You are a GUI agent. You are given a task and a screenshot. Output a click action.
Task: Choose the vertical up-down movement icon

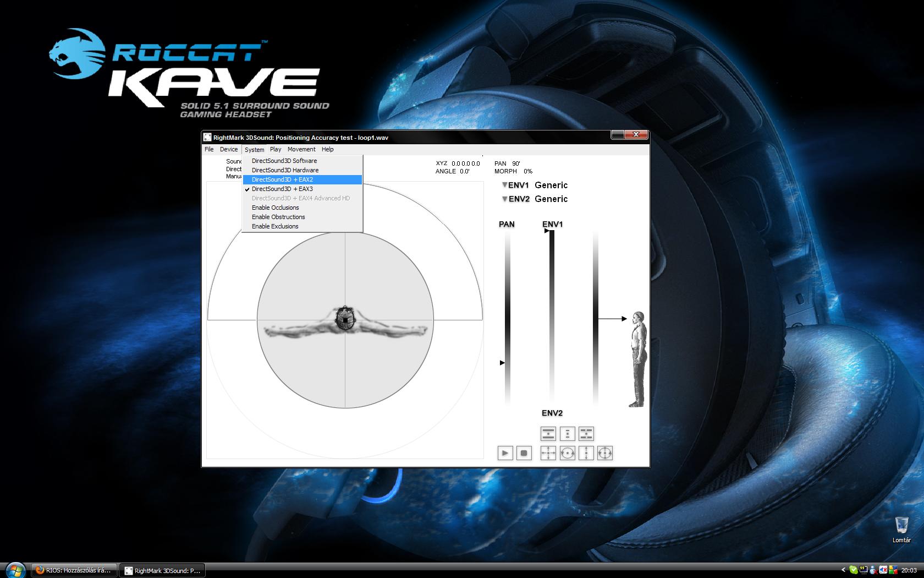(x=586, y=453)
